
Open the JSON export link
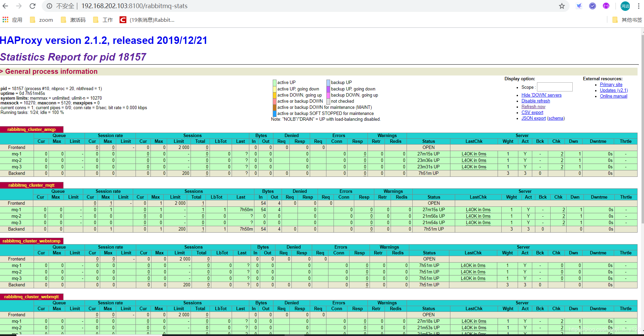pyautogui.click(x=534, y=118)
